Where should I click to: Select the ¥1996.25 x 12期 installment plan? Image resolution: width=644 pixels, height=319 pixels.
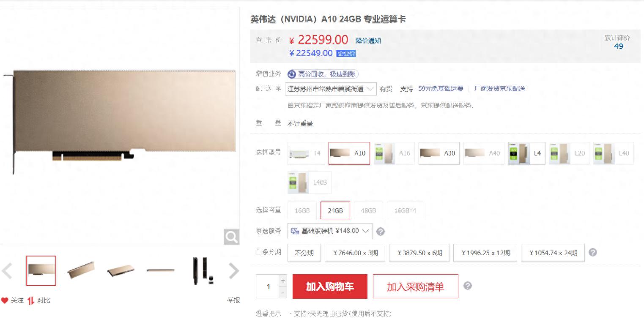[x=485, y=253]
